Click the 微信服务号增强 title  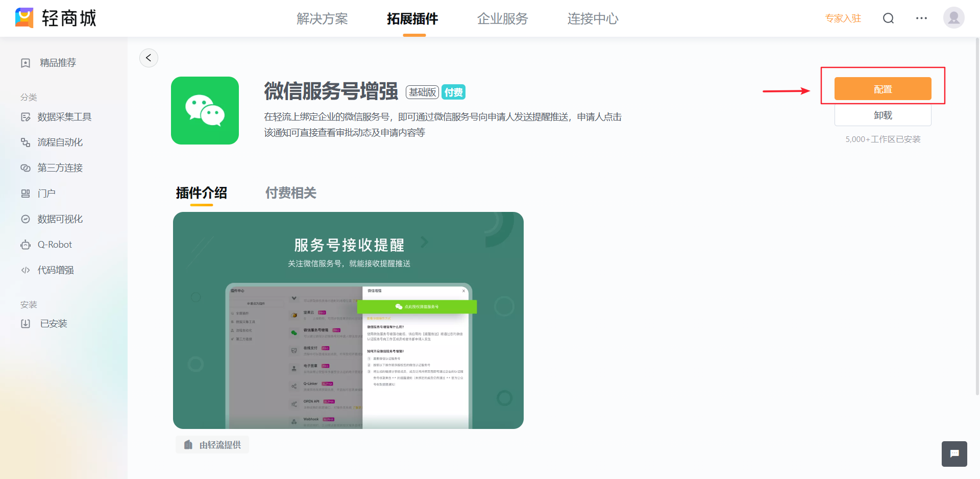coord(331,91)
